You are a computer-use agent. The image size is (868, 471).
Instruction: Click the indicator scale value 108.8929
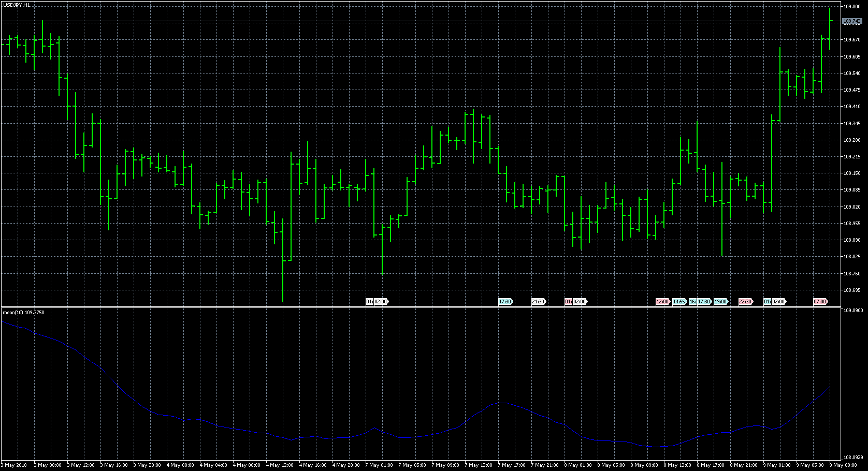tap(853, 458)
